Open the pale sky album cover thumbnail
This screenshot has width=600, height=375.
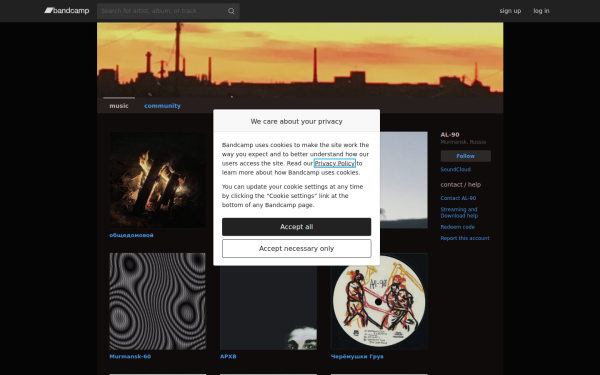pyautogui.click(x=404, y=180)
